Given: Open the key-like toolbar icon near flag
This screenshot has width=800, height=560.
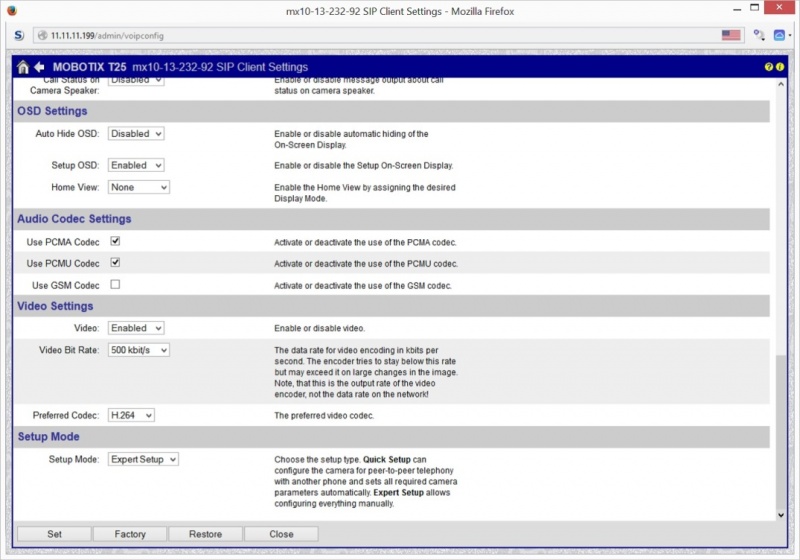Looking at the screenshot, I should coord(759,35).
